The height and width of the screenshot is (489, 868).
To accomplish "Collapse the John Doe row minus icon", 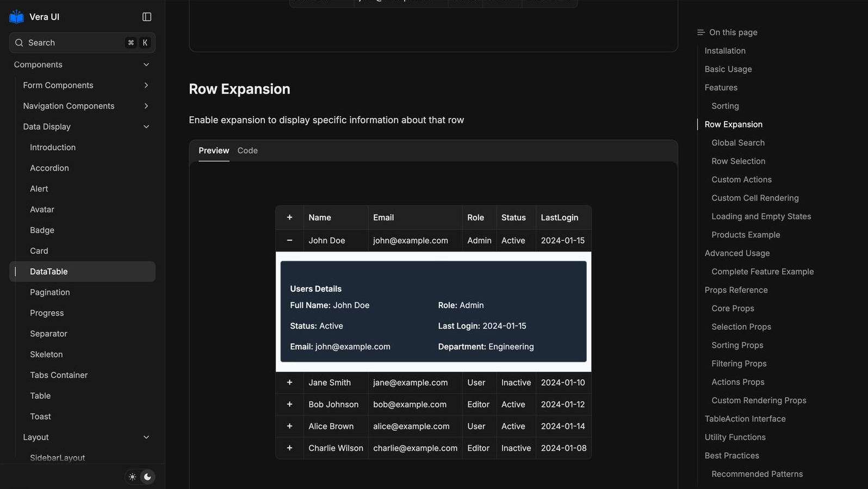I will point(289,240).
